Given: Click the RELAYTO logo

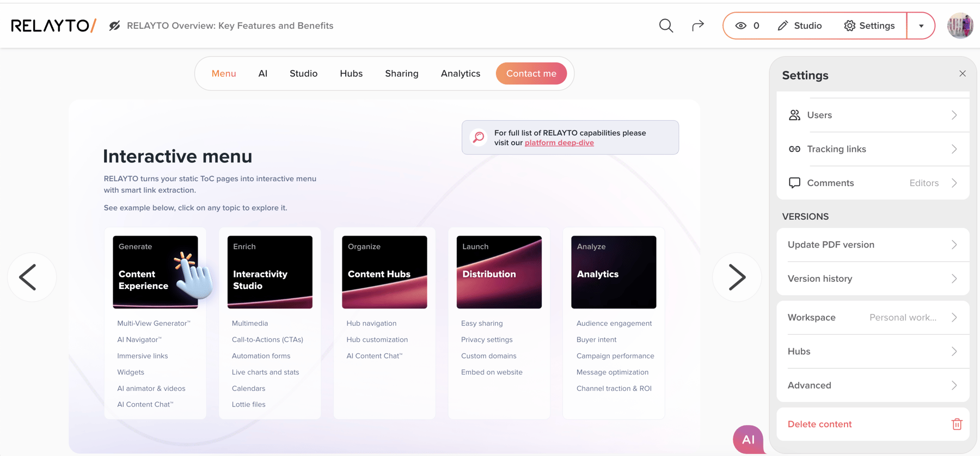Looking at the screenshot, I should coord(54,26).
